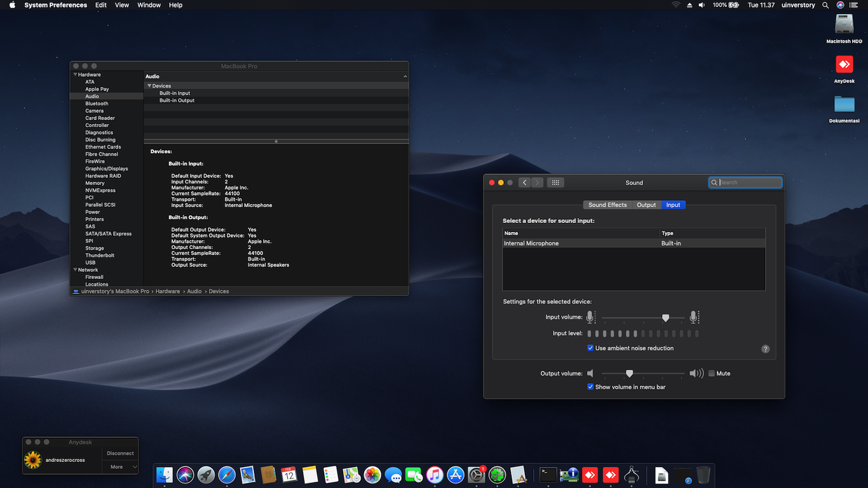Open Safari from the Dock
868x488 pixels.
pos(227,474)
